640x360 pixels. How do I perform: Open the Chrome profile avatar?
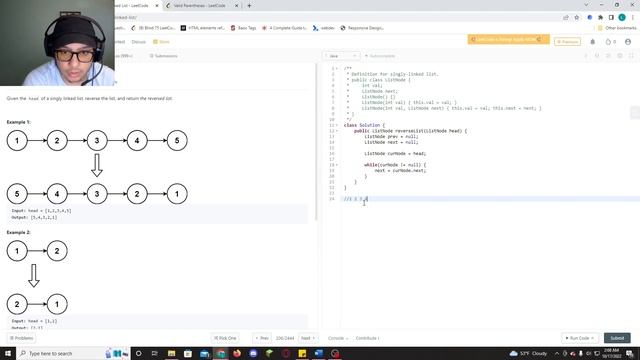622,17
